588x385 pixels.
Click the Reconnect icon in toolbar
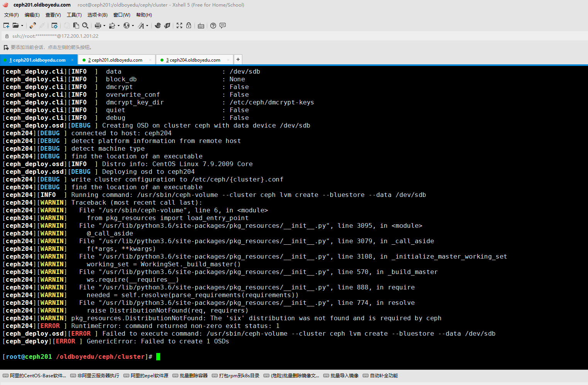click(33, 25)
